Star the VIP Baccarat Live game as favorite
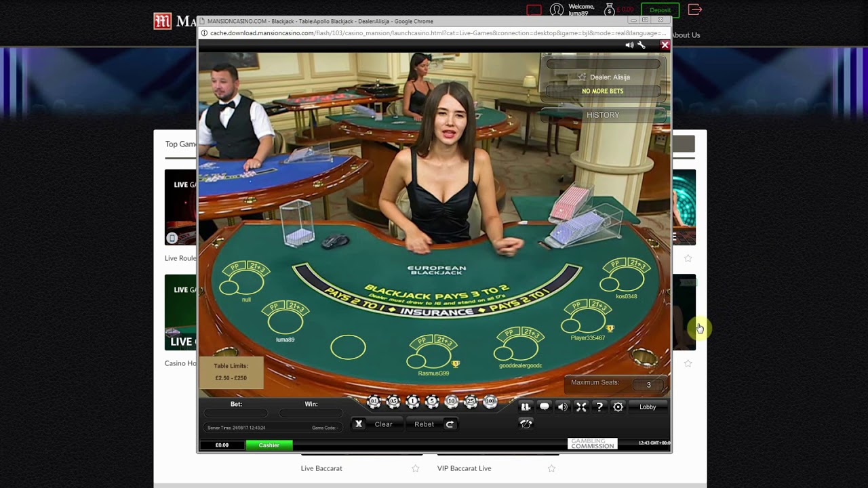The height and width of the screenshot is (488, 868). tap(551, 468)
